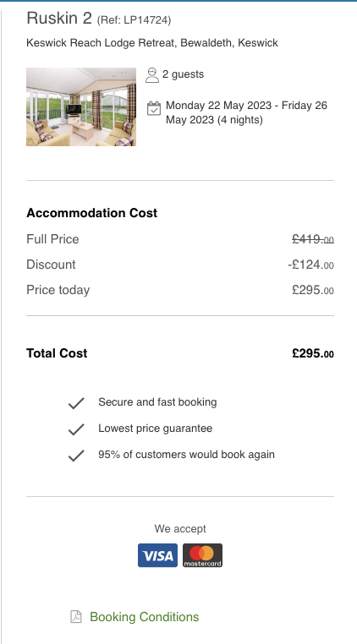Click the Mastercard logo
Image resolution: width=357 pixels, height=644 pixels.
click(x=202, y=555)
